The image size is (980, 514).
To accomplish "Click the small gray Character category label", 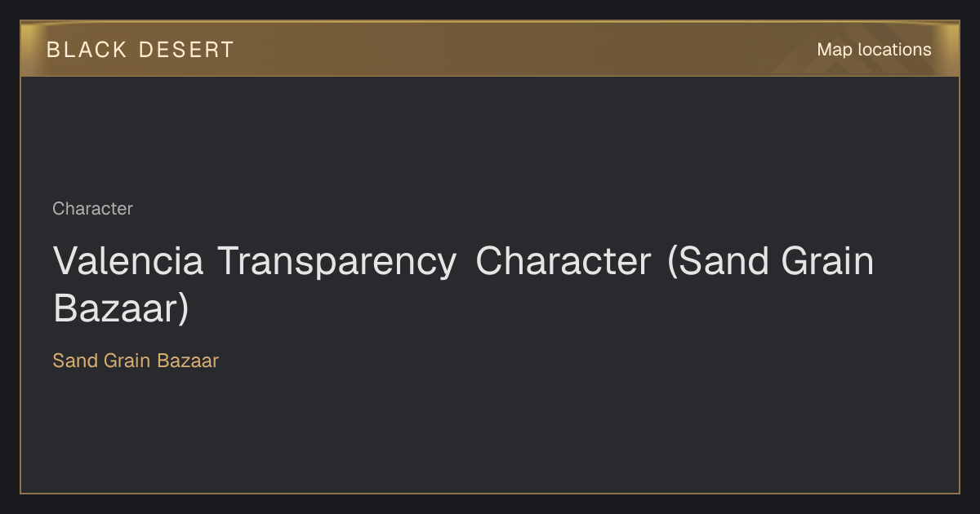I will point(92,209).
